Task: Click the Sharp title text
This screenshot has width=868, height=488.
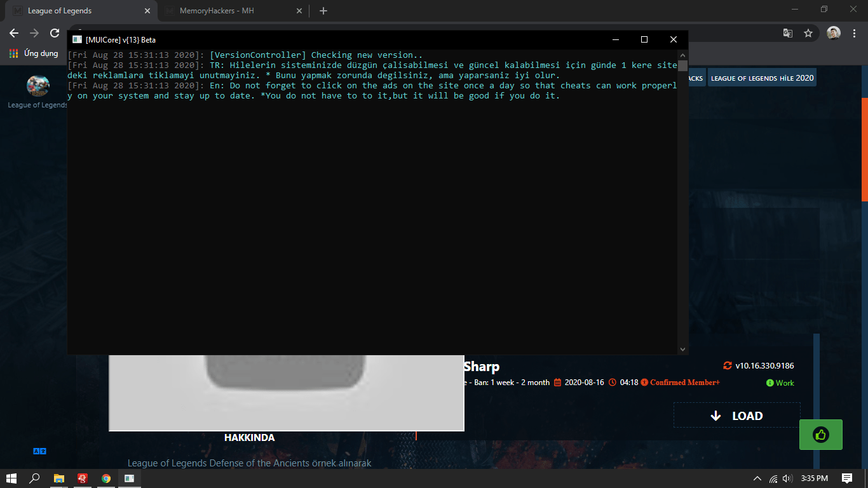Action: tap(482, 367)
